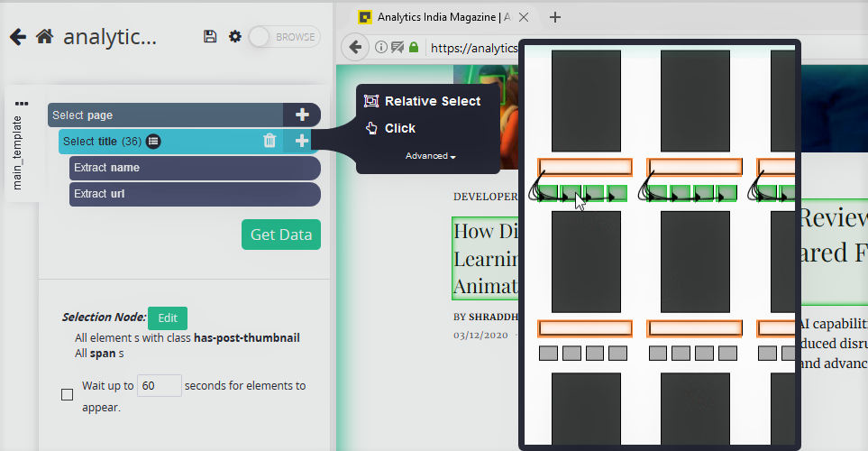868x451 pixels.
Task: Open the list icon beside Select title (36)
Action: [x=153, y=142]
